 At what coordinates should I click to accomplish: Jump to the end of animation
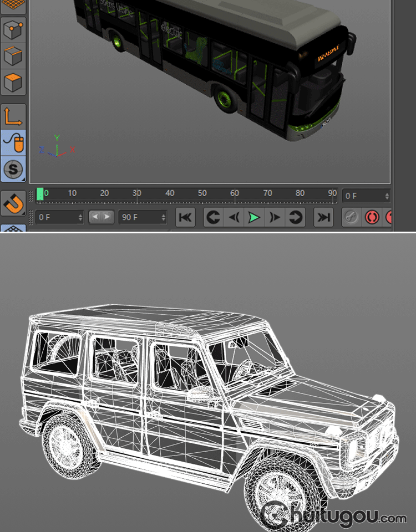pos(323,218)
